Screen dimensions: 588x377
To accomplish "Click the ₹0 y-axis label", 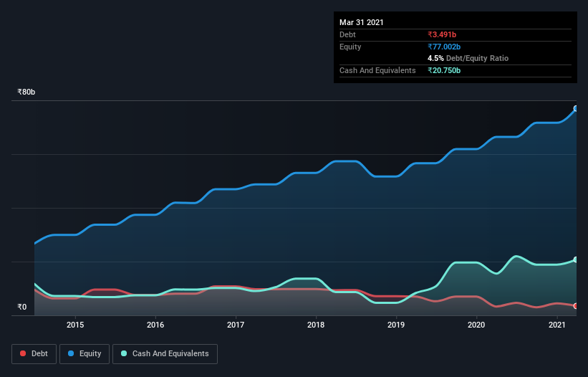I will [x=22, y=307].
